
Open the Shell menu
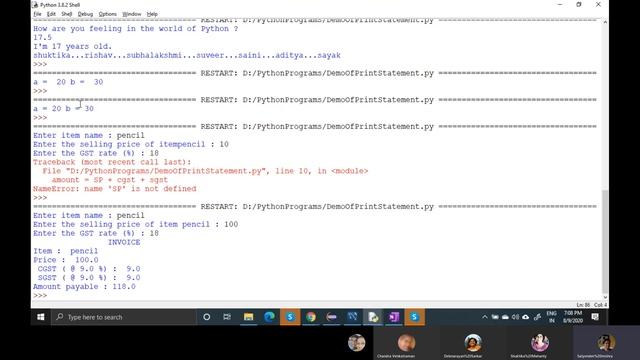pos(67,14)
